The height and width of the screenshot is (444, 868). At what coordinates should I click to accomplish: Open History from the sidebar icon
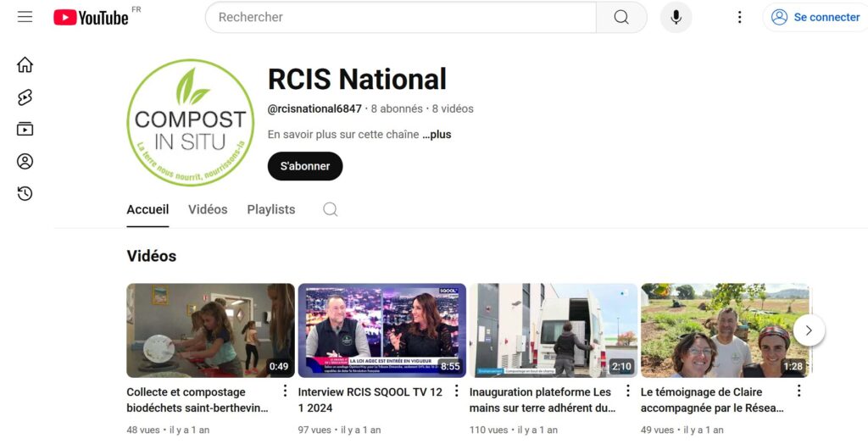click(x=25, y=193)
